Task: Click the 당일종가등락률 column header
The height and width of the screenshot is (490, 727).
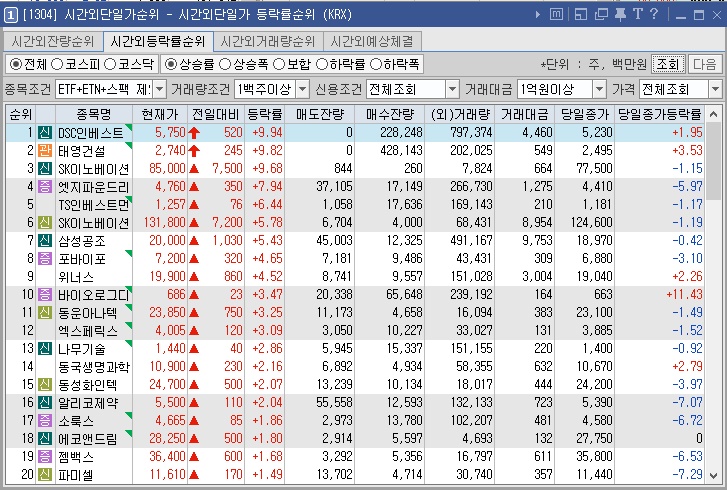Action: 659,114
